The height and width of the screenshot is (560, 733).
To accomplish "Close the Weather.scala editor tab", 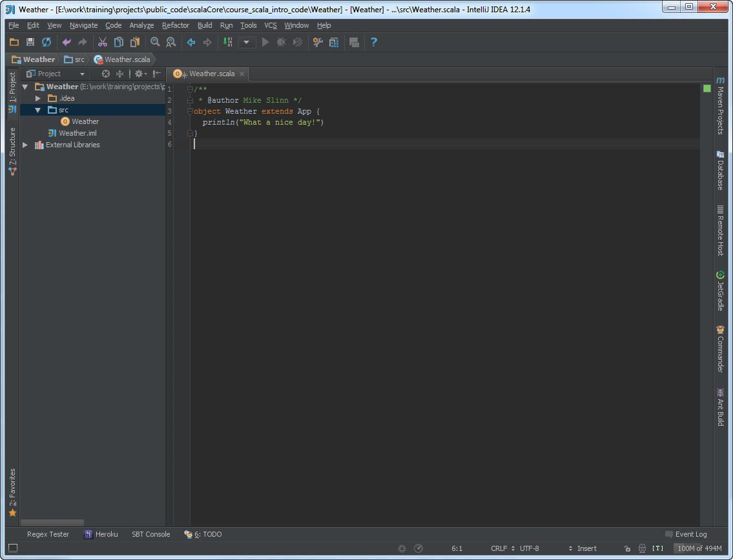I will [x=242, y=74].
